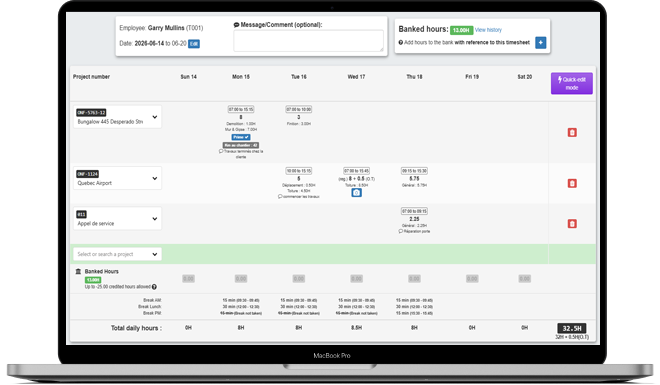The height and width of the screenshot is (385, 660).
Task: Click the 07:00 to 15:15 time entry on Mon 15
Action: click(241, 109)
